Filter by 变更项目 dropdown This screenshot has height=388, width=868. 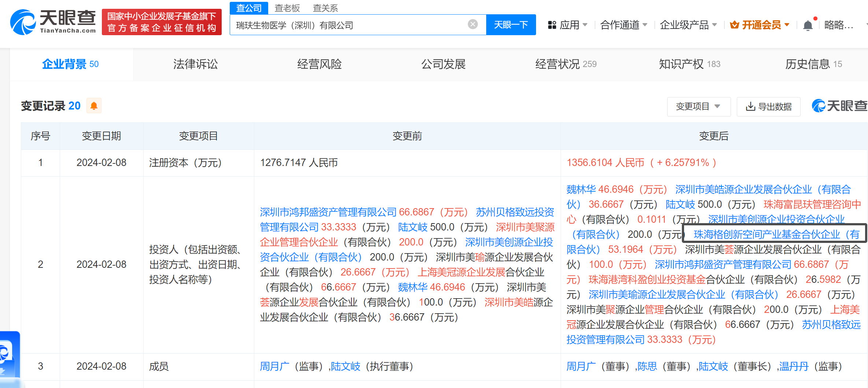(699, 107)
